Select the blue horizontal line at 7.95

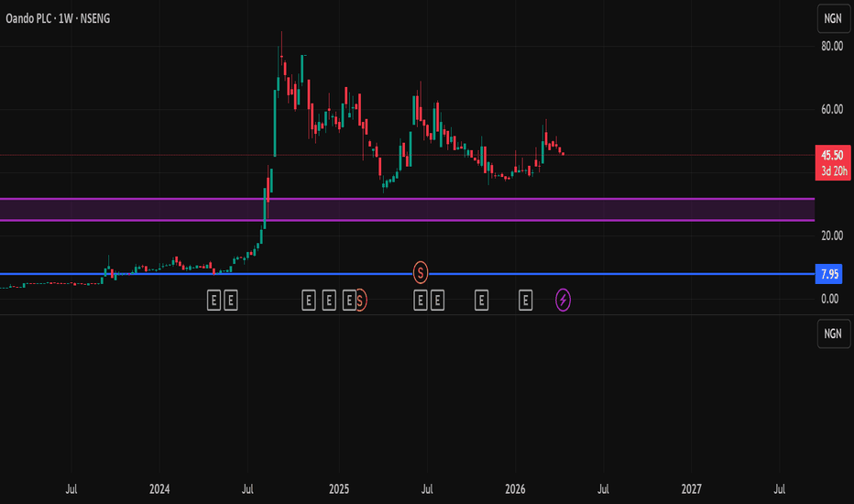(x=407, y=273)
